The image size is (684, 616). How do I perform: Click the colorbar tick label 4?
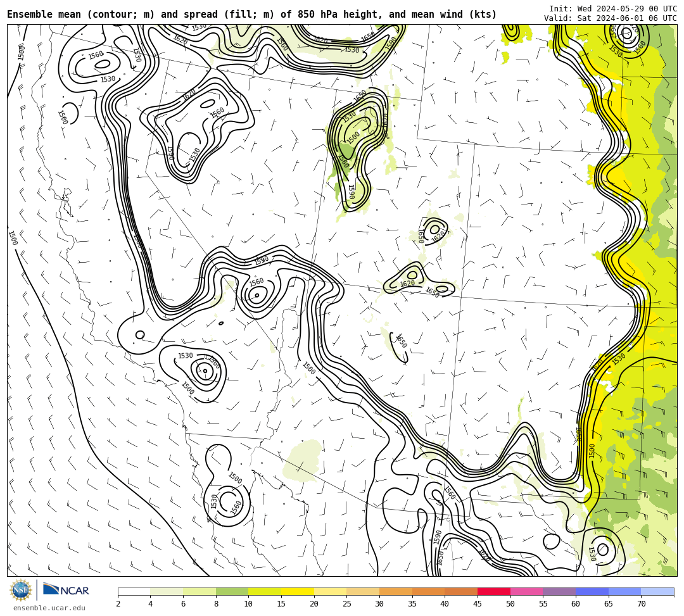point(151,604)
